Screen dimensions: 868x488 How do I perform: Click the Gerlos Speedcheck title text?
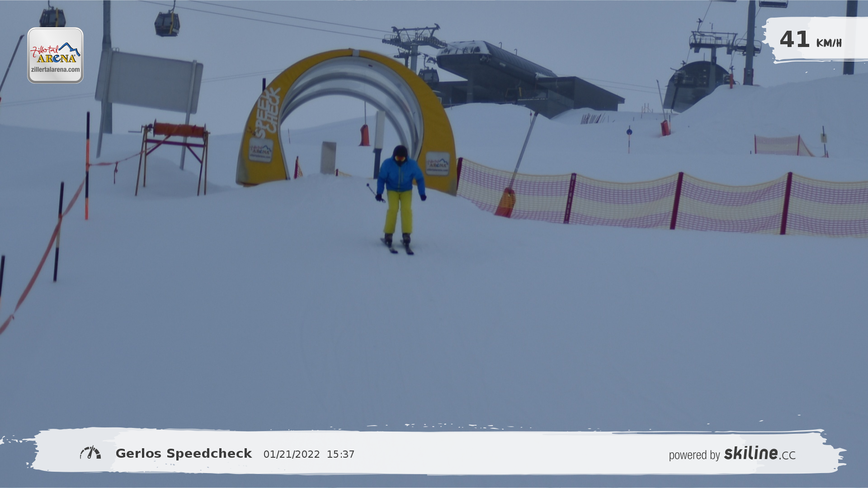(184, 453)
